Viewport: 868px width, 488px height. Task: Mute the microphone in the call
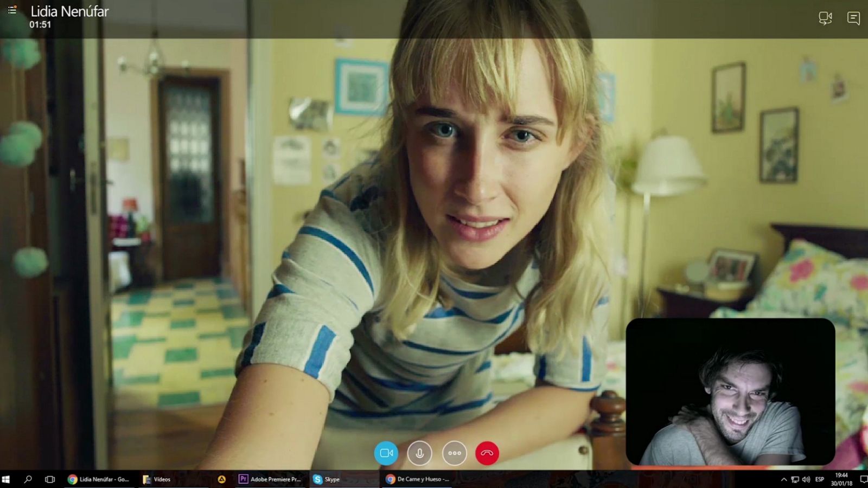[420, 453]
